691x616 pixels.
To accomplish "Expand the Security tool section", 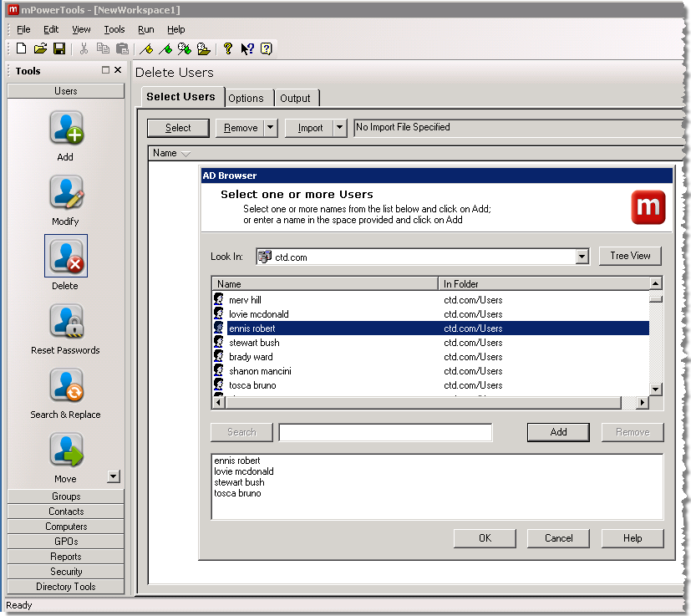I will point(66,572).
